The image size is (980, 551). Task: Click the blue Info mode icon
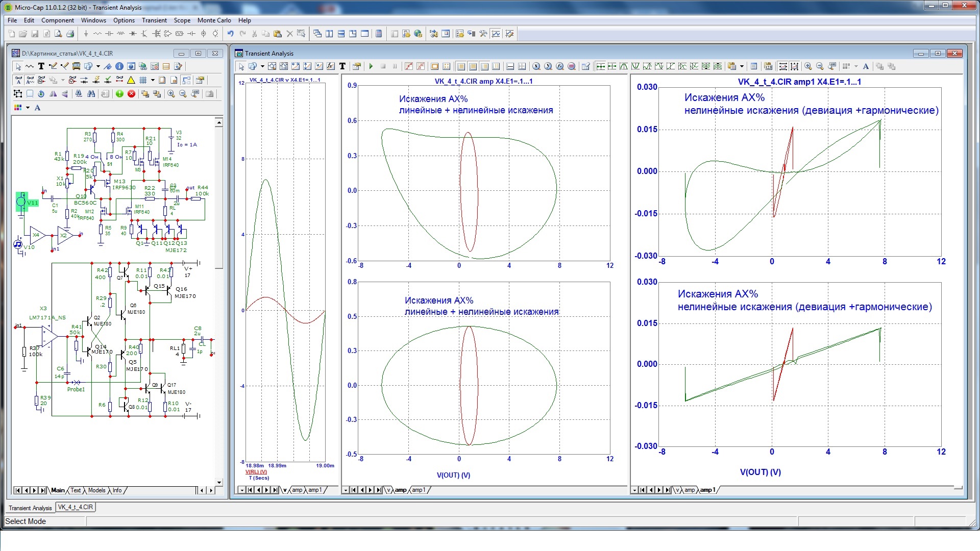coord(119,66)
